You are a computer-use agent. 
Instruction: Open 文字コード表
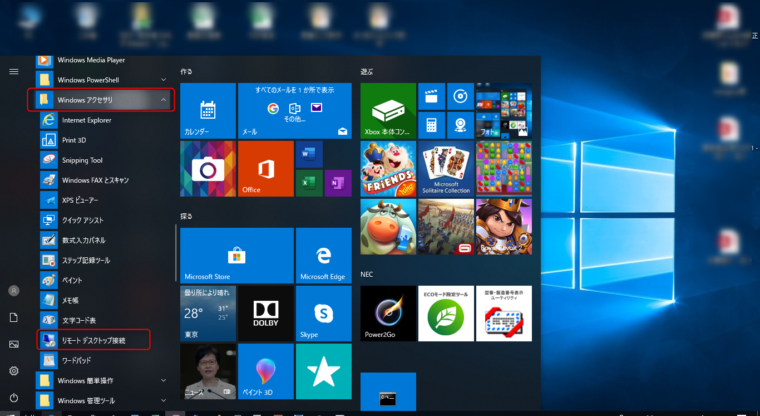(104, 320)
